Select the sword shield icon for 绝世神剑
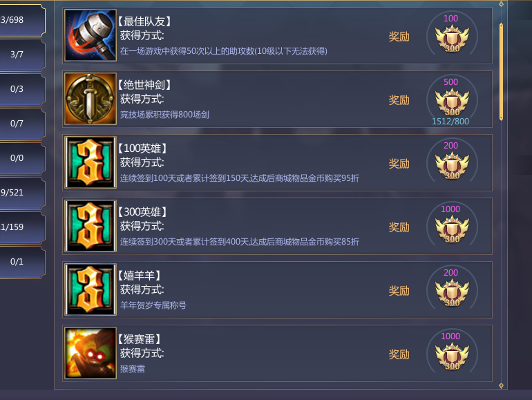The image size is (532, 400). pyautogui.click(x=91, y=99)
